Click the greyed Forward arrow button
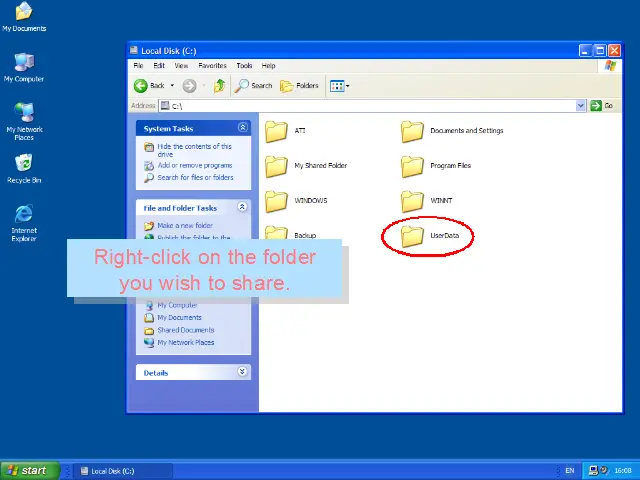The width and height of the screenshot is (640, 480). (189, 86)
